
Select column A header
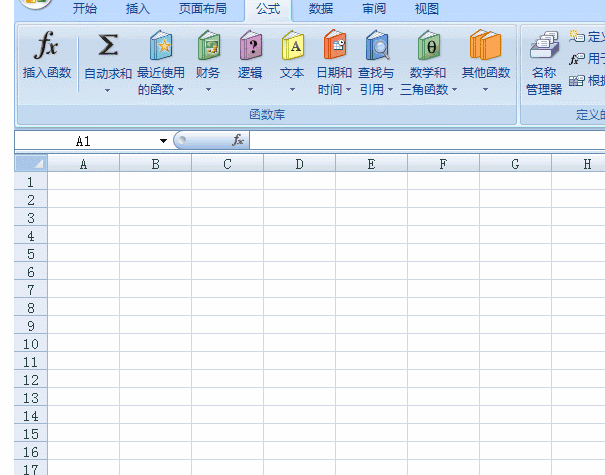point(83,163)
